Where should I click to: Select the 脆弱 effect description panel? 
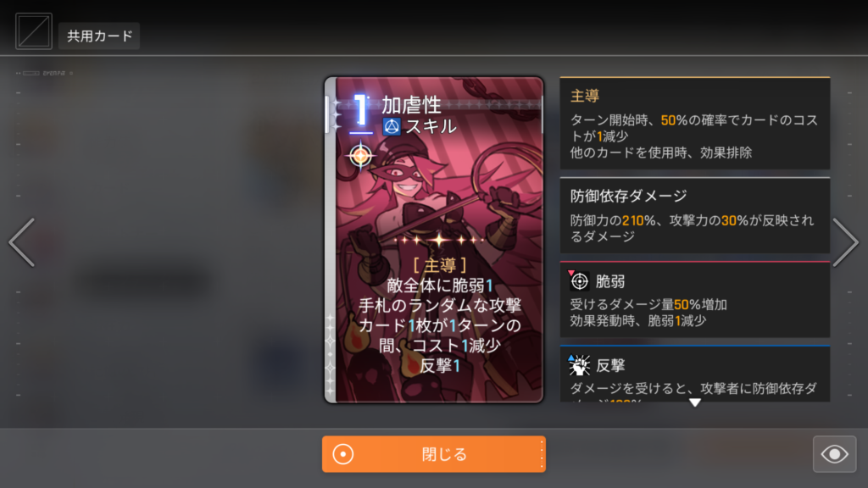695,299
